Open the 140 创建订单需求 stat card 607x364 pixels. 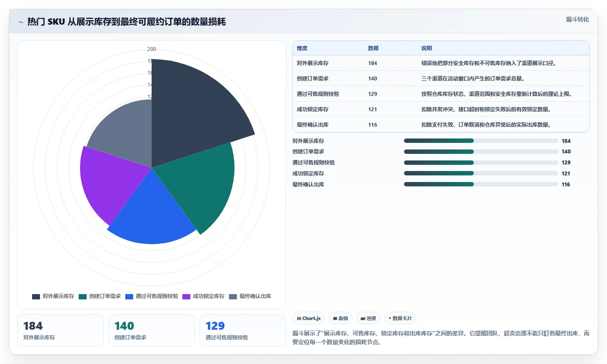tap(152, 330)
